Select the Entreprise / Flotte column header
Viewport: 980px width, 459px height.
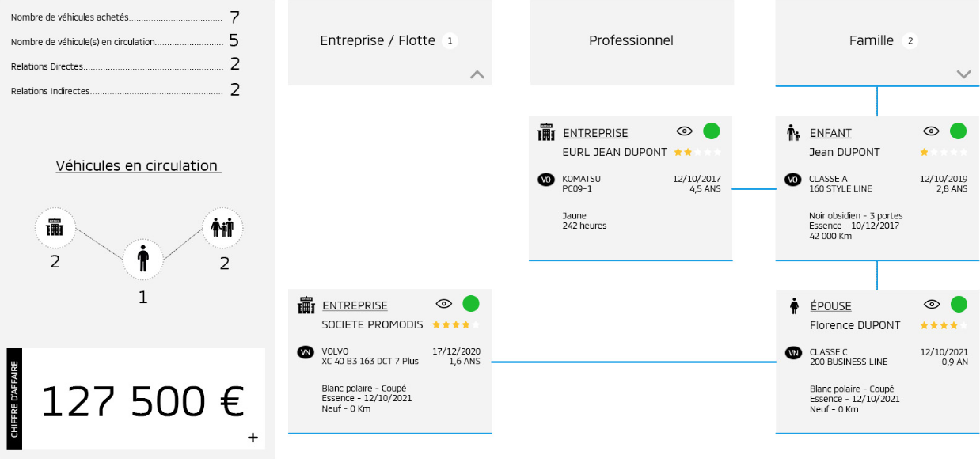coord(378,40)
